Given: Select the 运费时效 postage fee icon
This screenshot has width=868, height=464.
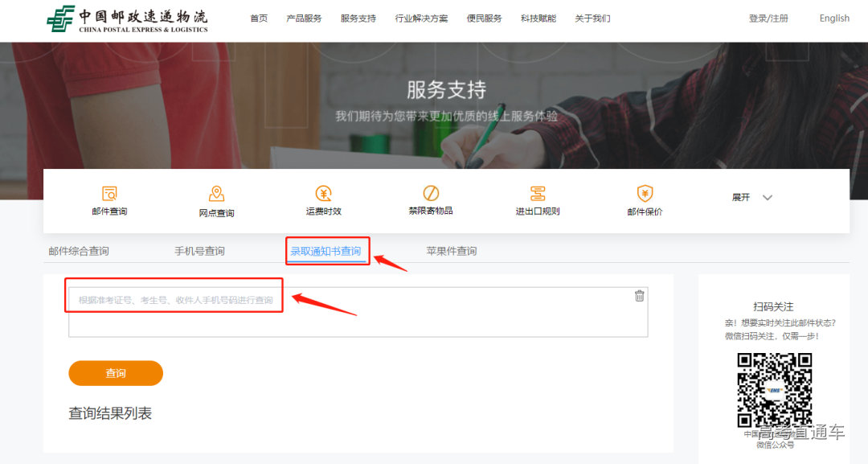Looking at the screenshot, I should [x=323, y=194].
